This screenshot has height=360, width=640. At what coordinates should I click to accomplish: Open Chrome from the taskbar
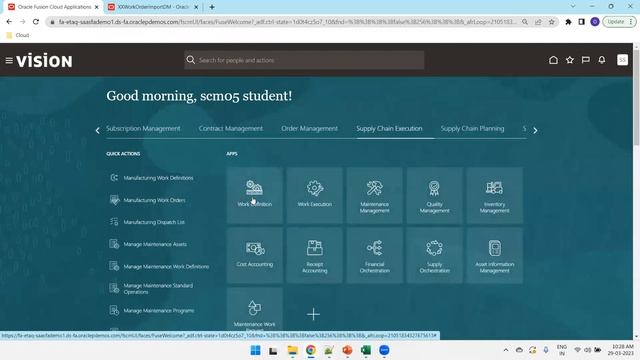[311, 350]
